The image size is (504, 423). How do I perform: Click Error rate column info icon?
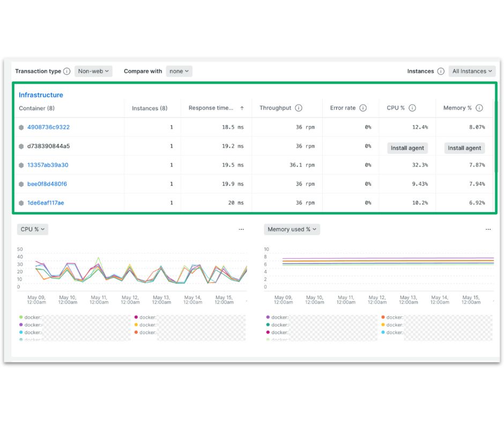point(363,108)
